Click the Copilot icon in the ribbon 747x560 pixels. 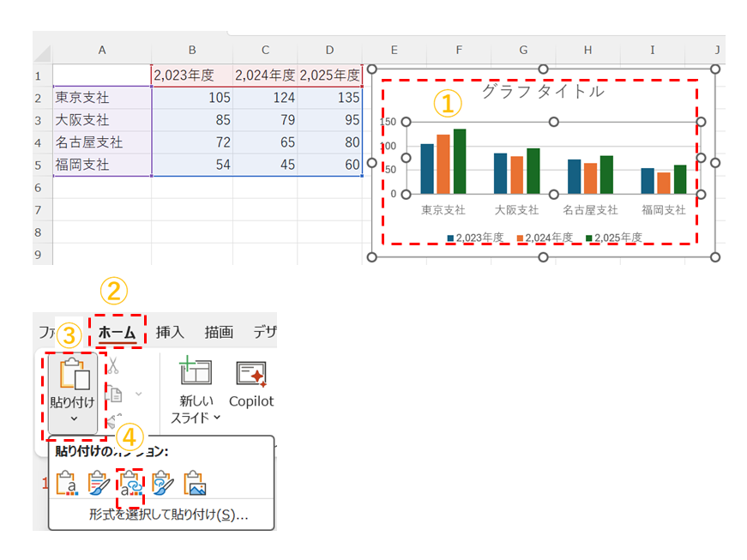point(250,374)
